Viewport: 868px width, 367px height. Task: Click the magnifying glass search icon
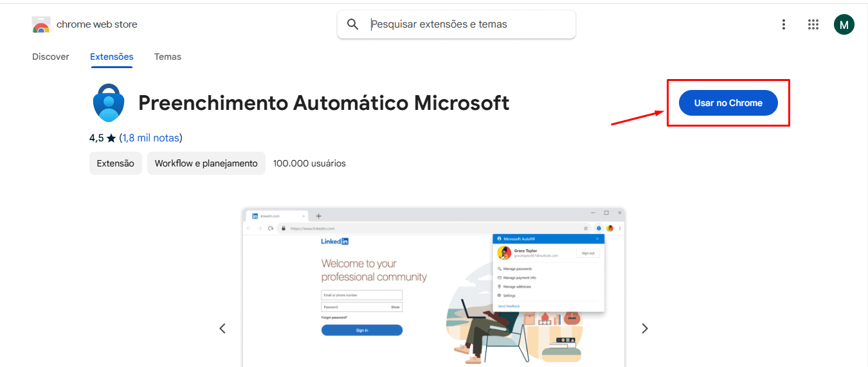[352, 24]
